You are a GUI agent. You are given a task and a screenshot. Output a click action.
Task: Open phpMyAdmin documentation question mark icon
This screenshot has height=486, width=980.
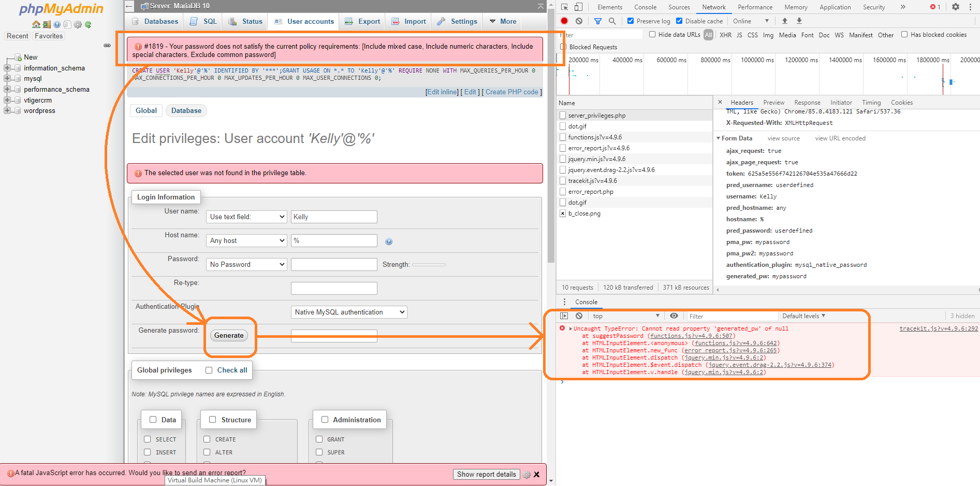click(x=57, y=24)
